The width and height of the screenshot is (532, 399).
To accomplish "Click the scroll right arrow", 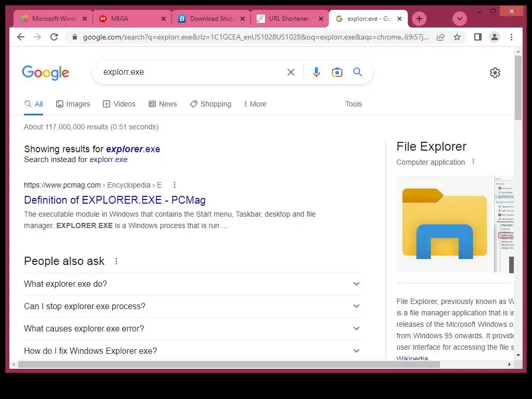I will 510,364.
